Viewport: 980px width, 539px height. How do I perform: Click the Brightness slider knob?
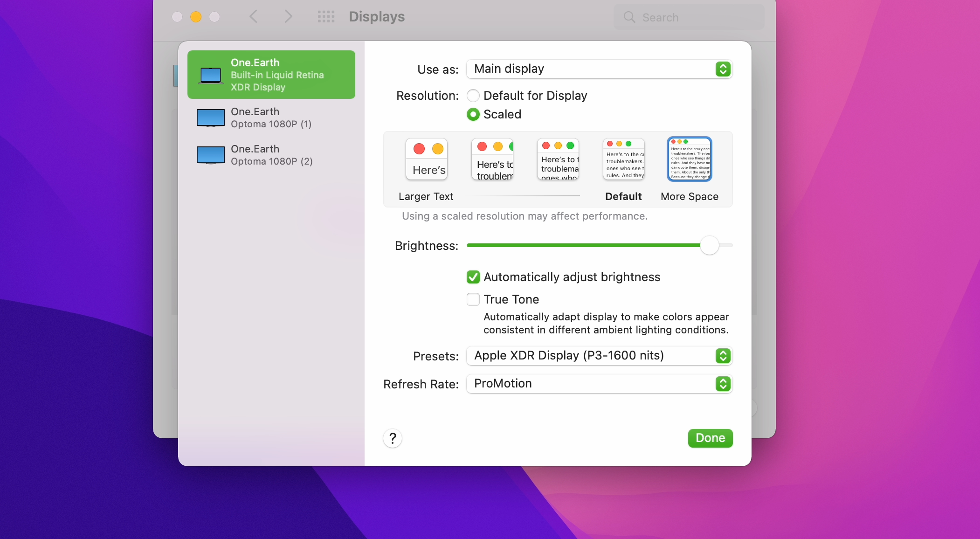710,245
